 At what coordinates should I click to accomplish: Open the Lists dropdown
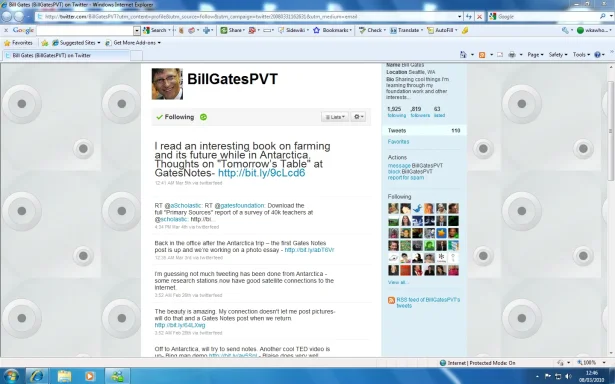pyautogui.click(x=335, y=117)
